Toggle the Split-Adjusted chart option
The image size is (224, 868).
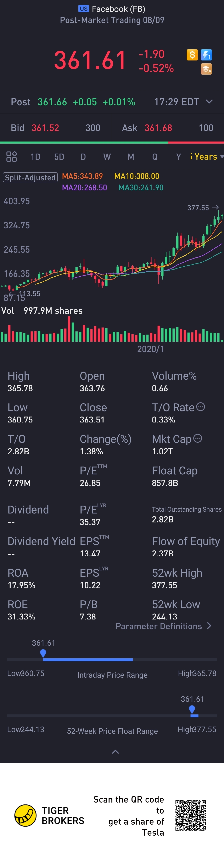tap(30, 178)
